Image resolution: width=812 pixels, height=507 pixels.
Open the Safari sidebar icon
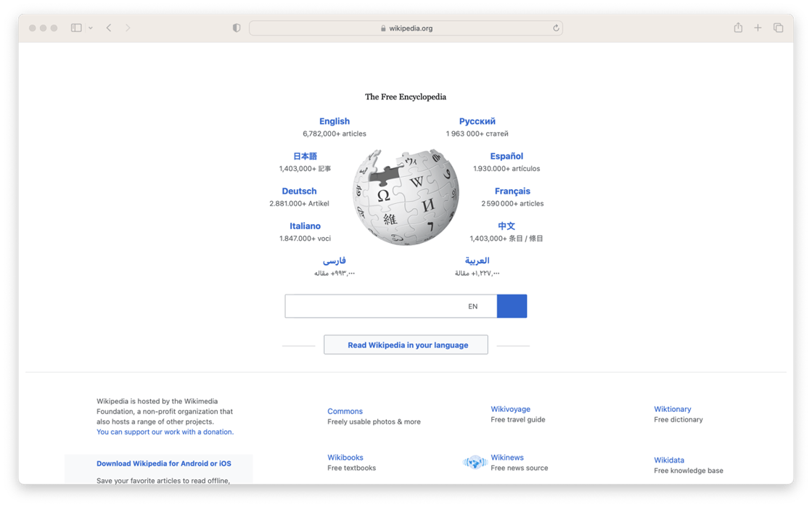pos(76,27)
